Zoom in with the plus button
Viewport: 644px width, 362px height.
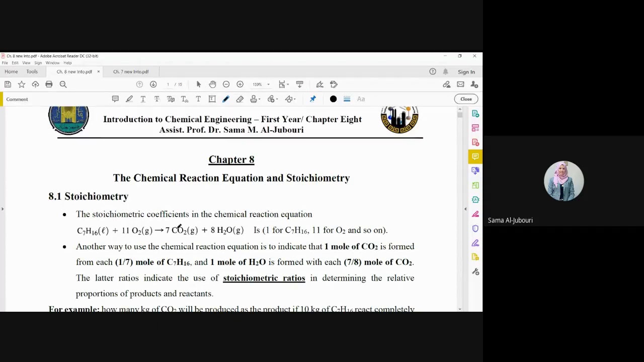coord(240,84)
